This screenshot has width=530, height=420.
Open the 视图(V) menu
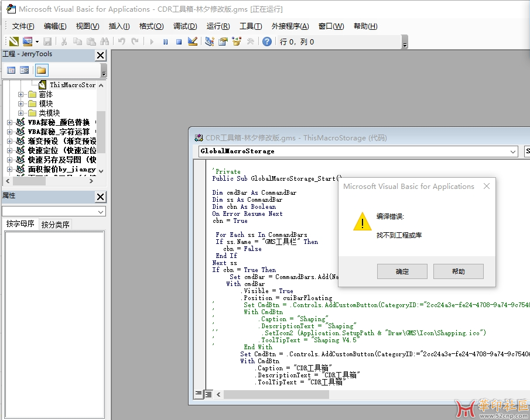tap(87, 26)
